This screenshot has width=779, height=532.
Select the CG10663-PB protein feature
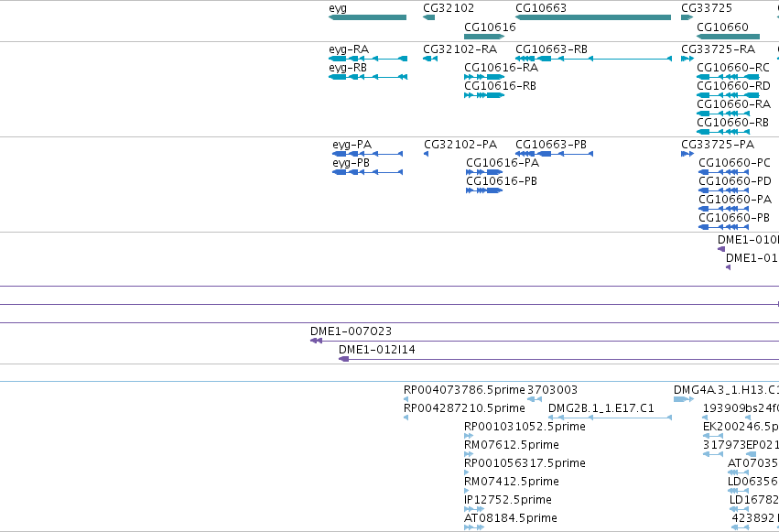click(x=555, y=154)
